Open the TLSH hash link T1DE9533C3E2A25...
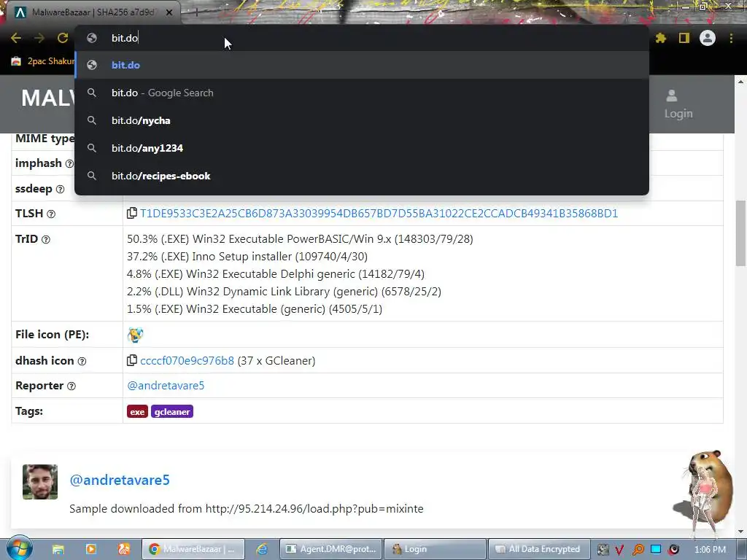Viewport: 747px width, 560px height. [379, 214]
